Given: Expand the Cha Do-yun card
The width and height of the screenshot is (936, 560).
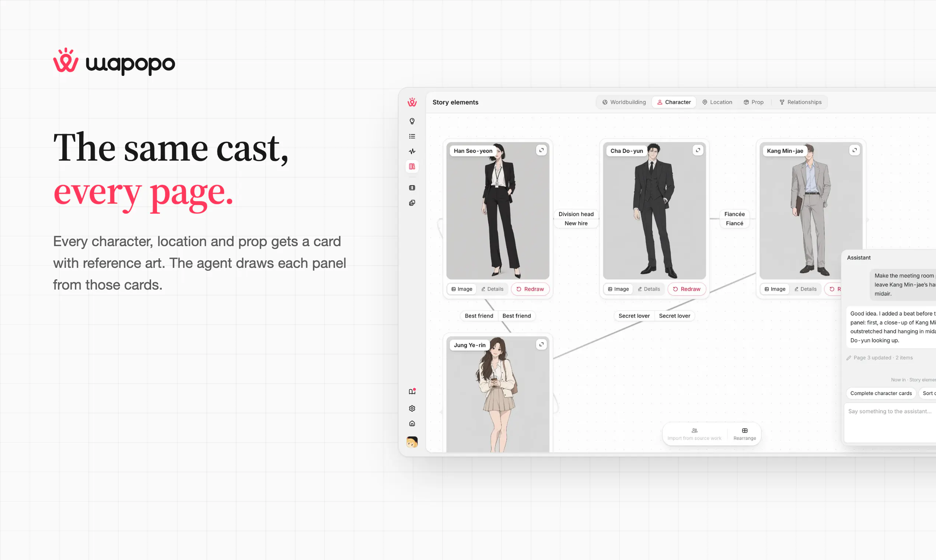Looking at the screenshot, I should (698, 150).
